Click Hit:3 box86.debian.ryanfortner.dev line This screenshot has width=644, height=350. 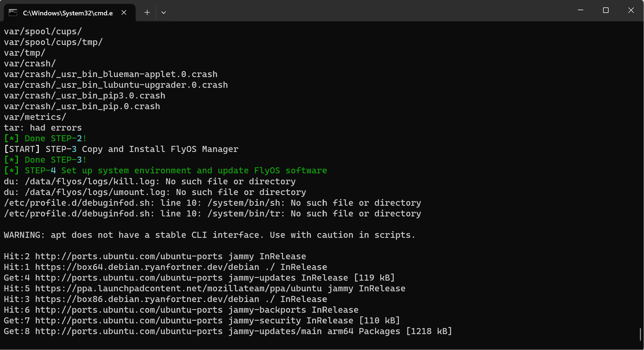tap(166, 299)
